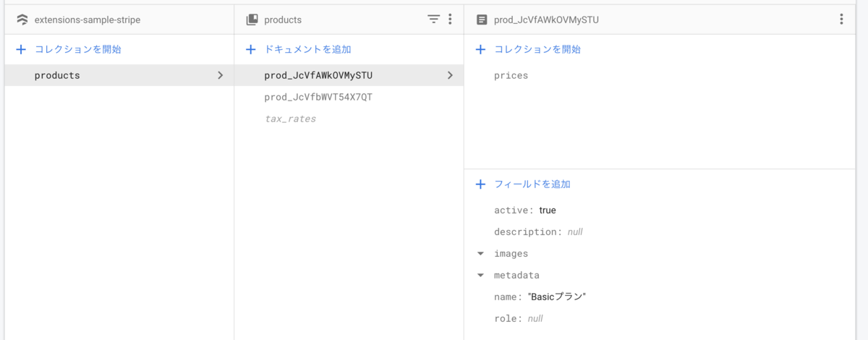The image size is (868, 340).
Task: Click the metadata field name
Action: click(x=516, y=276)
